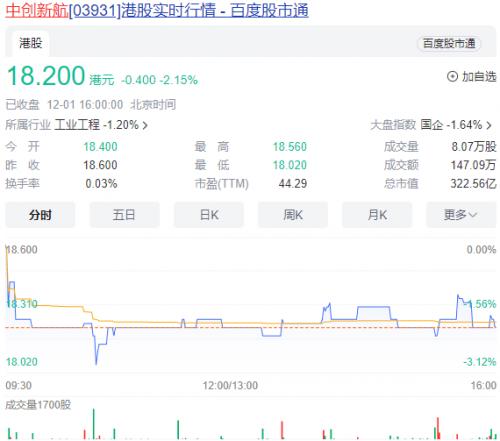Click the 市盈(TTM) value 44.29
This screenshot has height=441, width=500.
click(x=293, y=184)
